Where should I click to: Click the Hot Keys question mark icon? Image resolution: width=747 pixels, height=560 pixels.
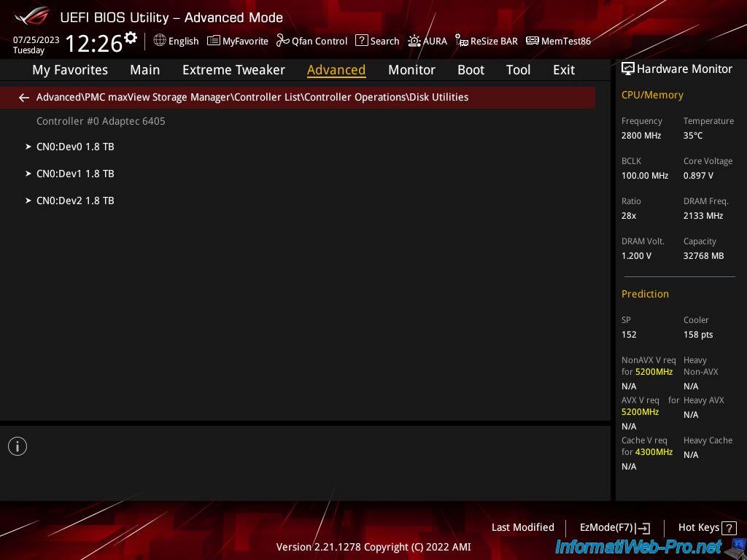[729, 528]
